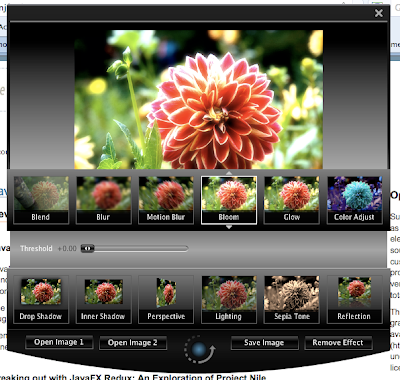Click the Save Image button

264,343
